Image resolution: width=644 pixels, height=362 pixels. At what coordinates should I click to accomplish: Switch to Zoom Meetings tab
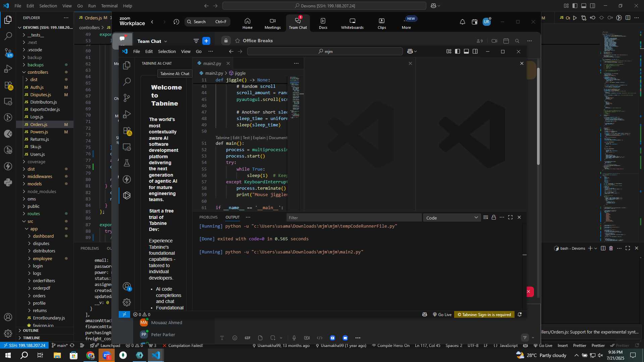(x=272, y=23)
